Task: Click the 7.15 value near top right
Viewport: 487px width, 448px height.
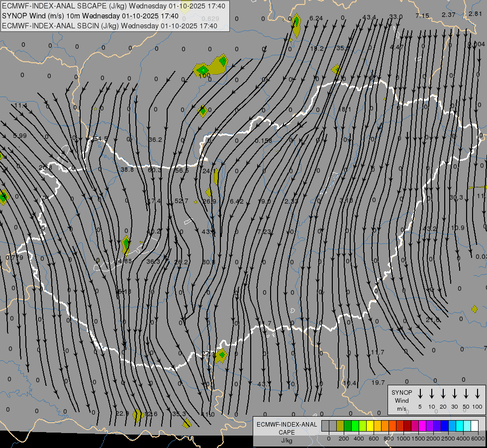Action: pos(422,15)
